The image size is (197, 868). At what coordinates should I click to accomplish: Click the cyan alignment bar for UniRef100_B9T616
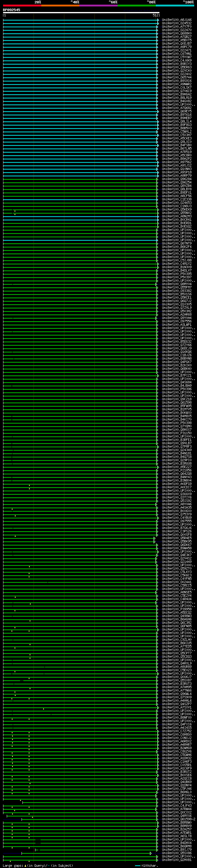click(80, 115)
